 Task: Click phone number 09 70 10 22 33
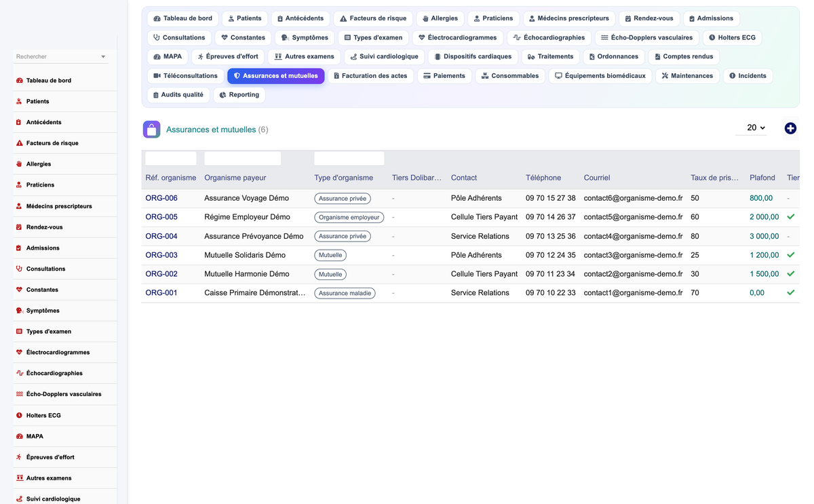[551, 293]
